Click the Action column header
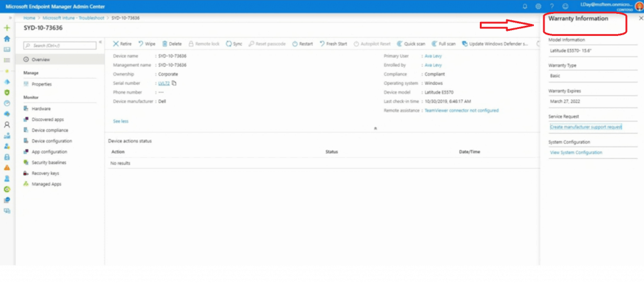This screenshot has width=644, height=283. 118,152
